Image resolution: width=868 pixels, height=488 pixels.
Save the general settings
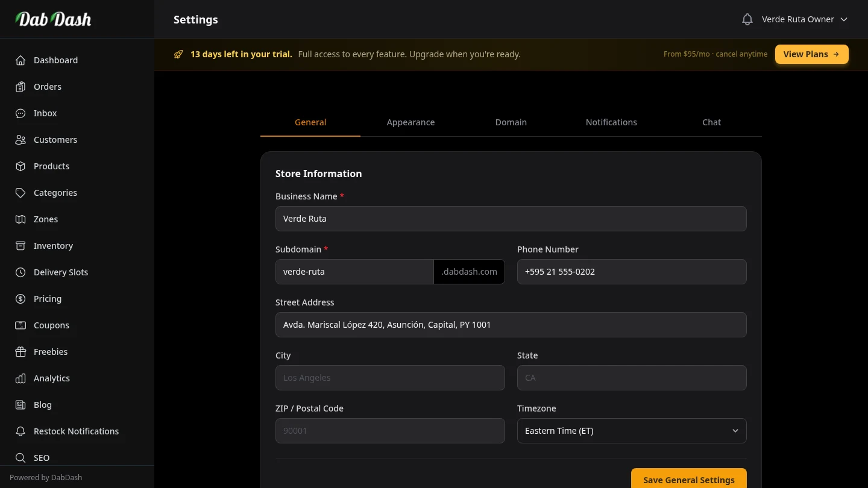click(x=688, y=480)
